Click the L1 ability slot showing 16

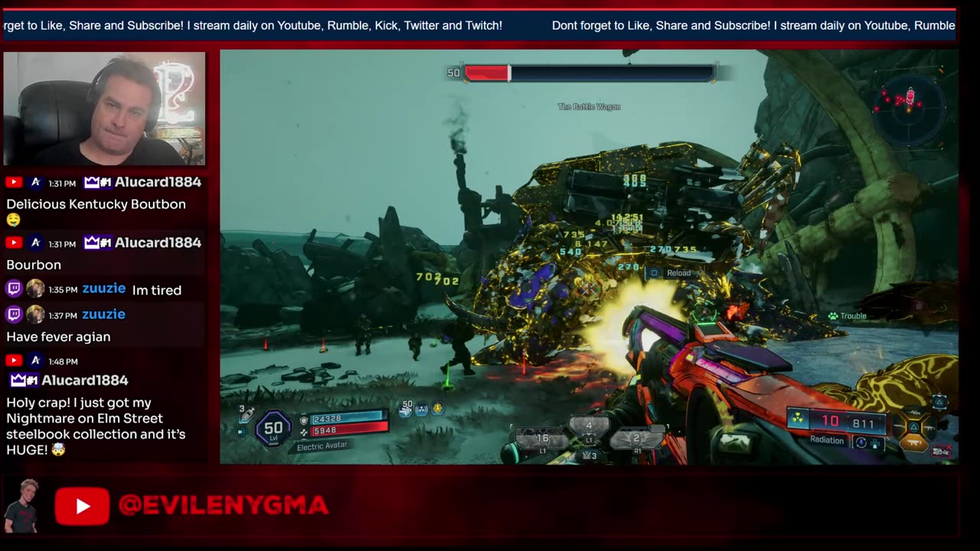pyautogui.click(x=542, y=439)
